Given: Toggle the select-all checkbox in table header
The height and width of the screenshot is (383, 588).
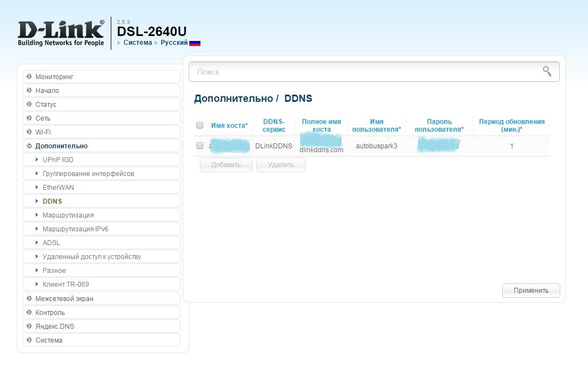Looking at the screenshot, I should click(x=200, y=125).
